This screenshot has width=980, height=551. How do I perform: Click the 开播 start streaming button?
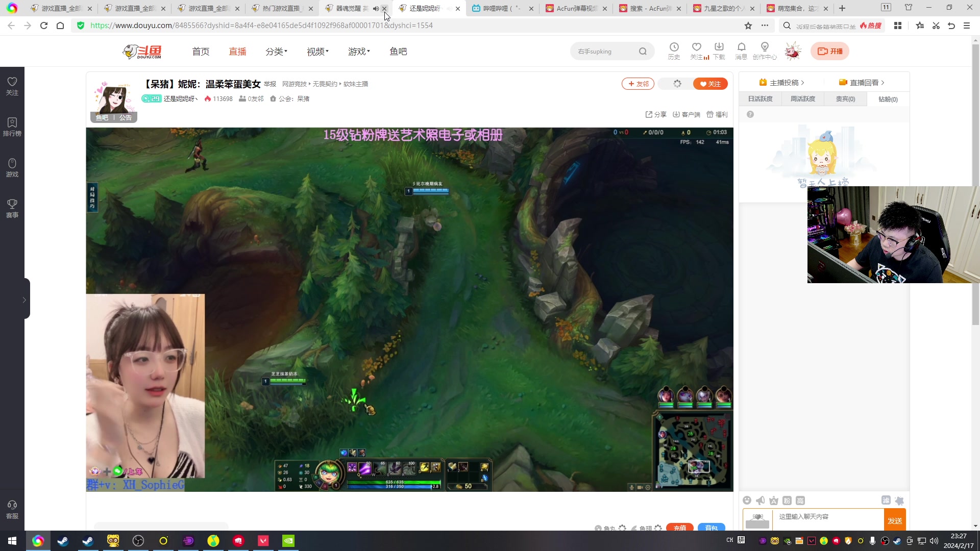pyautogui.click(x=830, y=51)
